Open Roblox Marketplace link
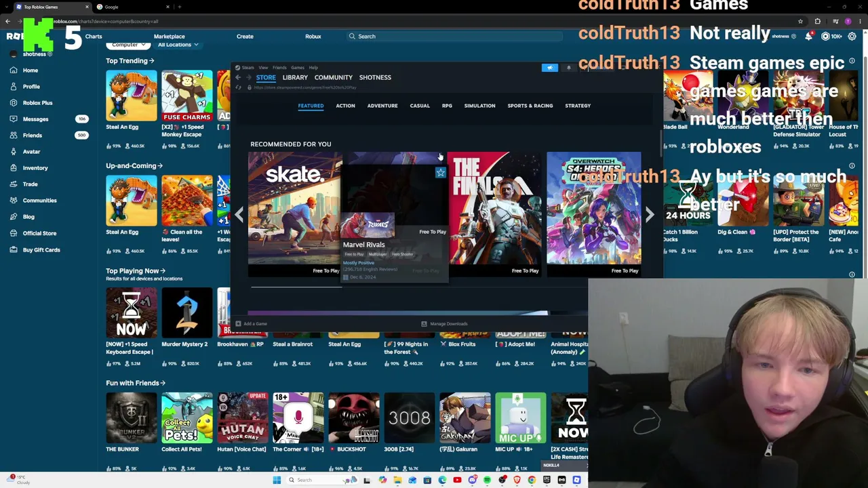The width and height of the screenshot is (868, 488). click(x=169, y=37)
